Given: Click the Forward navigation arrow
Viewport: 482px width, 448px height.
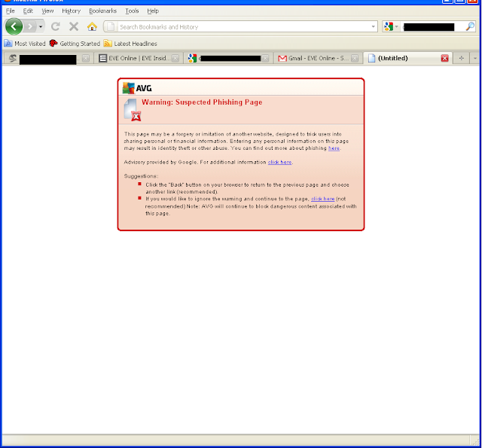Looking at the screenshot, I should [30, 26].
